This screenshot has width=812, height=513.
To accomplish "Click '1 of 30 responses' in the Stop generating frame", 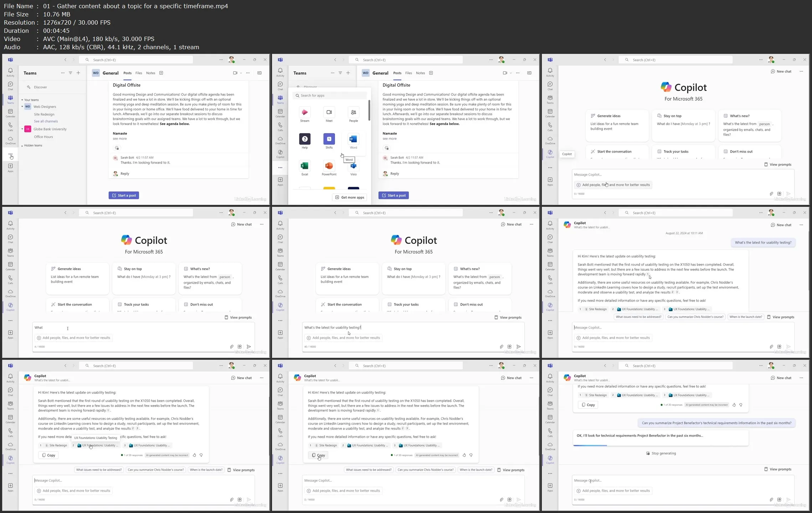I will pos(672,405).
